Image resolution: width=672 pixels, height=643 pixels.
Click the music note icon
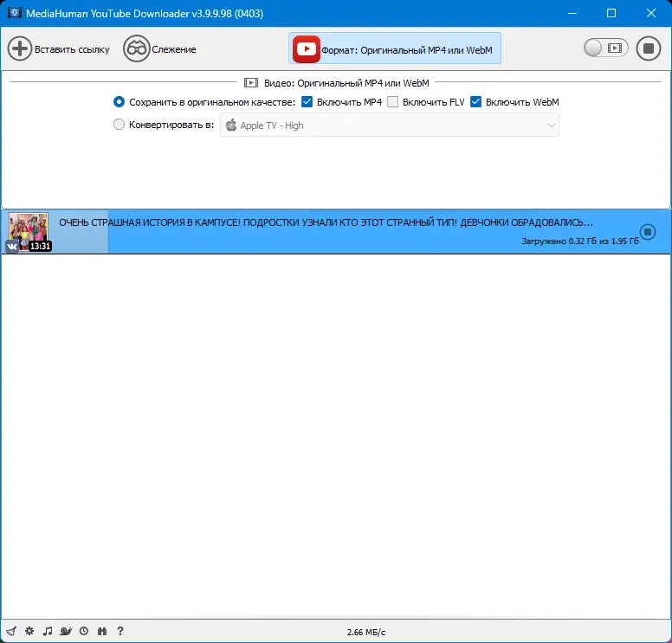48,631
